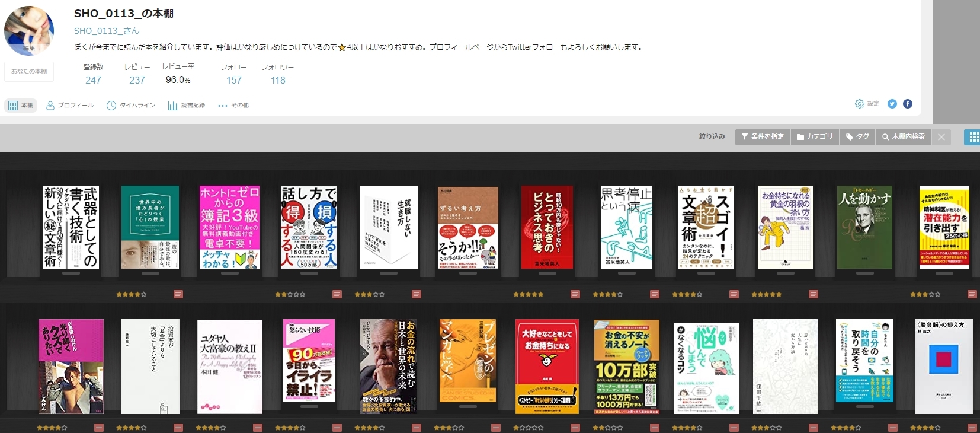Open 人を動かす book cover

click(x=864, y=227)
